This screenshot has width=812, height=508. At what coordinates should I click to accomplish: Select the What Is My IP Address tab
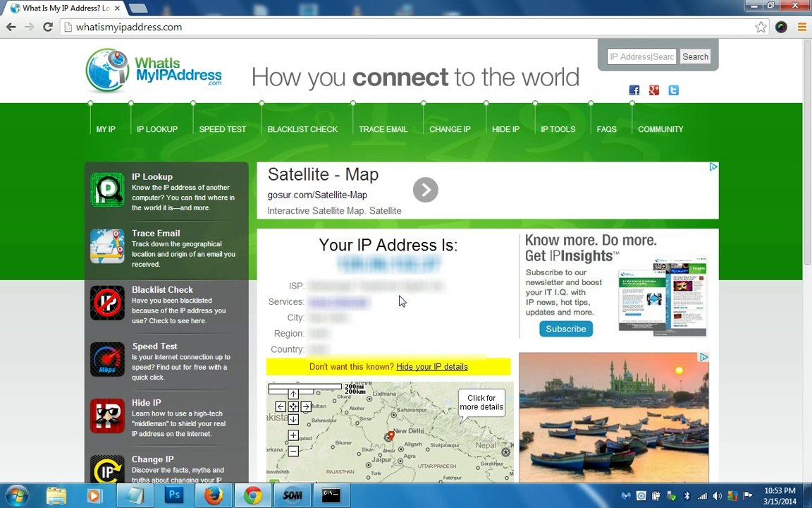66,8
